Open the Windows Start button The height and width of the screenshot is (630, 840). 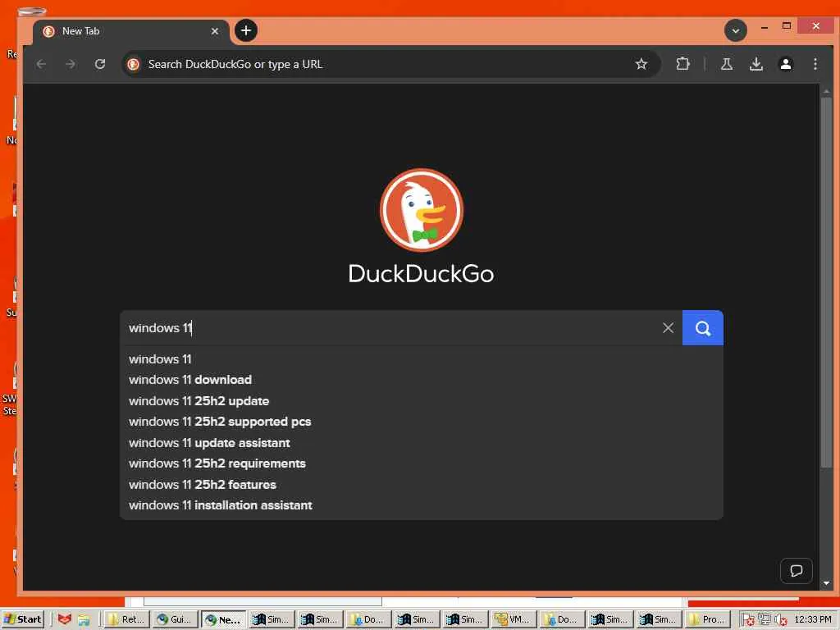point(22,619)
